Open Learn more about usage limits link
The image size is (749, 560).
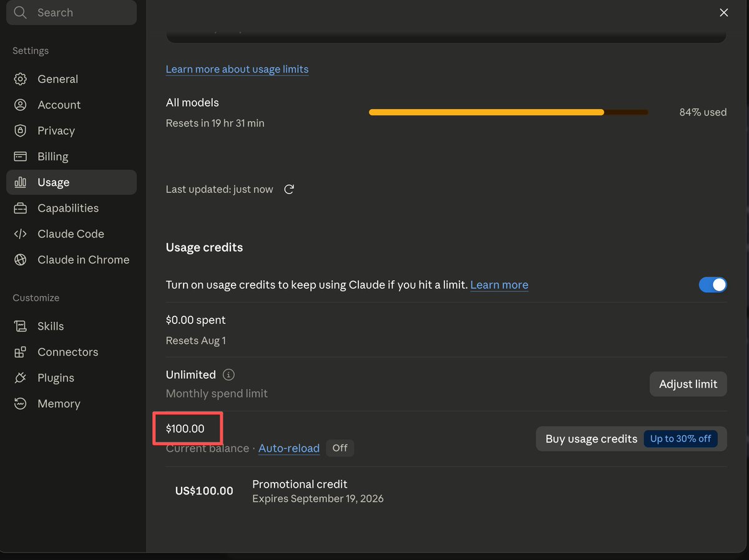237,69
